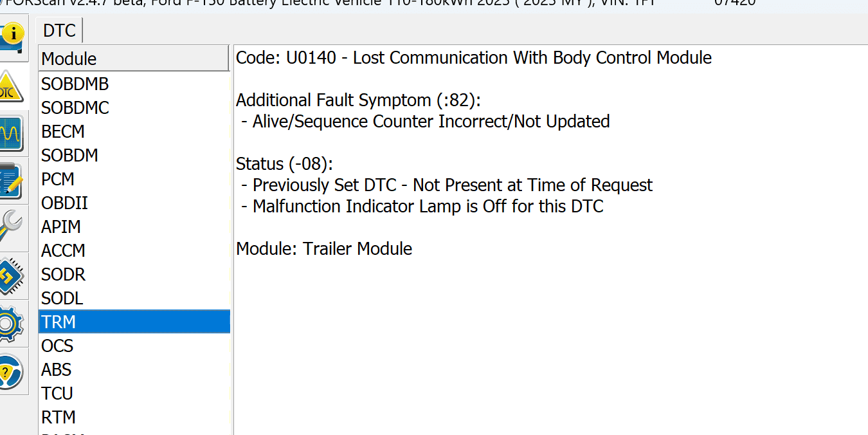The height and width of the screenshot is (435, 868).
Task: Open the tests checklist icon
Action: (12, 181)
